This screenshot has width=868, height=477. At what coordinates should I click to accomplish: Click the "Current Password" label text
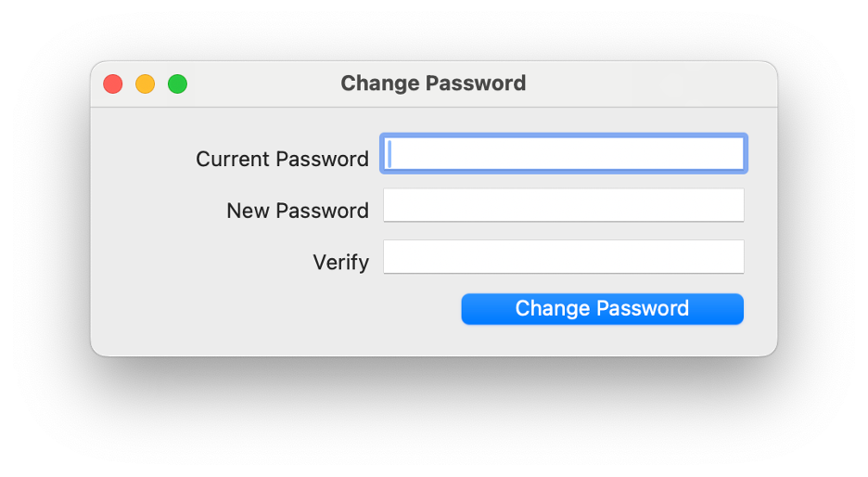click(282, 160)
